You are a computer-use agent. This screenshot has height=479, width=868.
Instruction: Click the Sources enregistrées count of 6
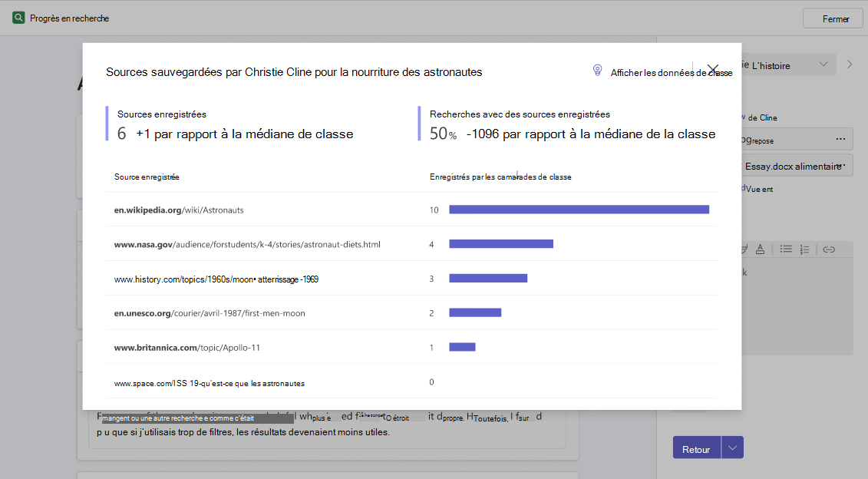tap(122, 134)
